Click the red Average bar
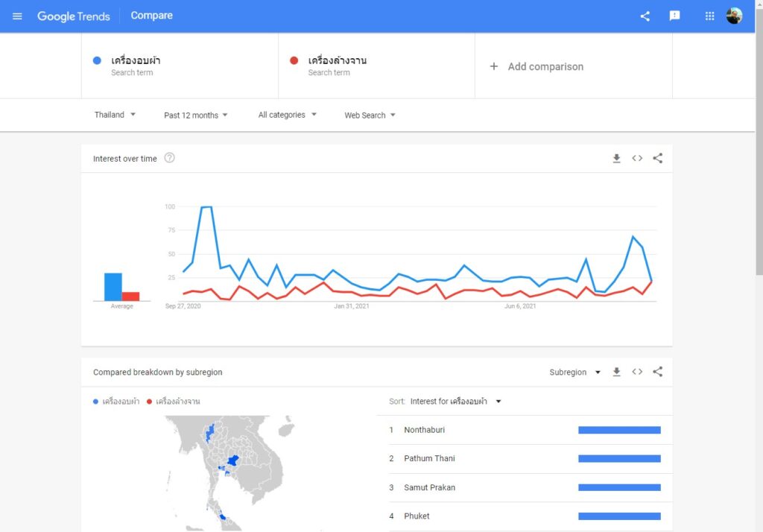This screenshot has height=532, width=763. coord(130,297)
